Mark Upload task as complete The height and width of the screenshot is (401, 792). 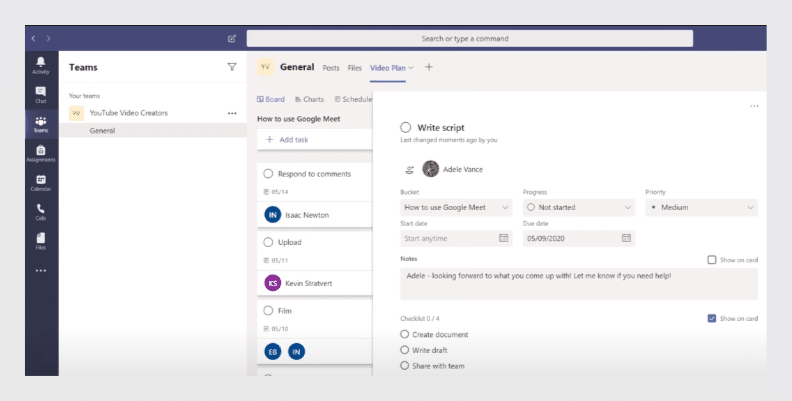tap(268, 242)
